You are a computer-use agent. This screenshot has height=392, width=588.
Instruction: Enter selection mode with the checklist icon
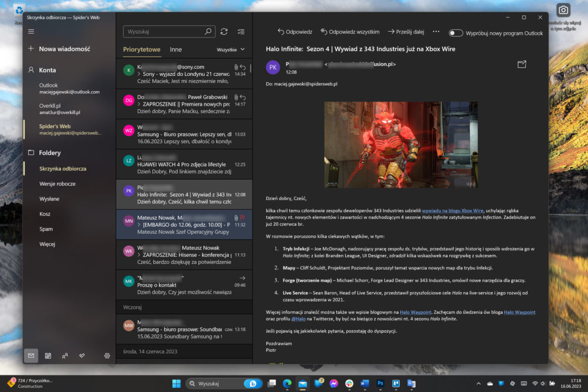tap(240, 32)
